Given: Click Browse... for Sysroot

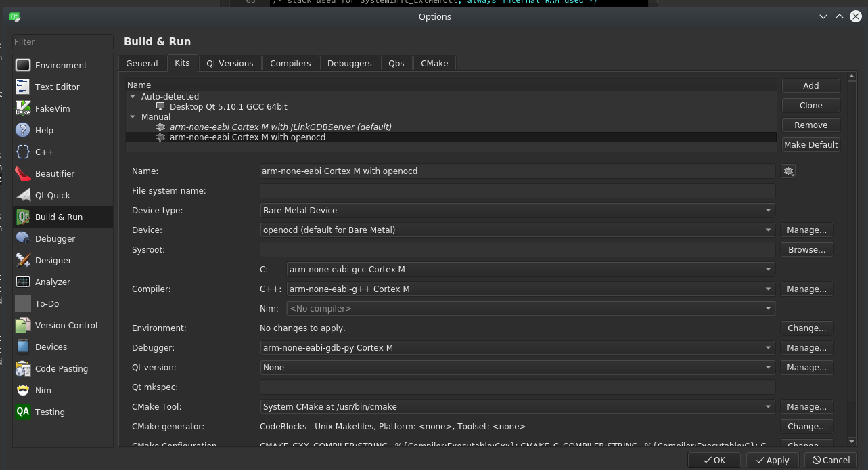Looking at the screenshot, I should click(807, 250).
